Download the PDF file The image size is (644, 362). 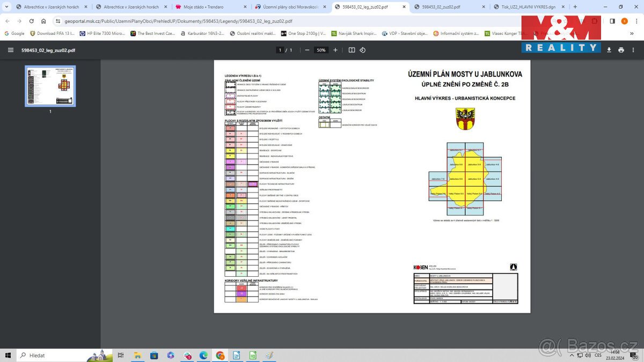[x=609, y=50]
